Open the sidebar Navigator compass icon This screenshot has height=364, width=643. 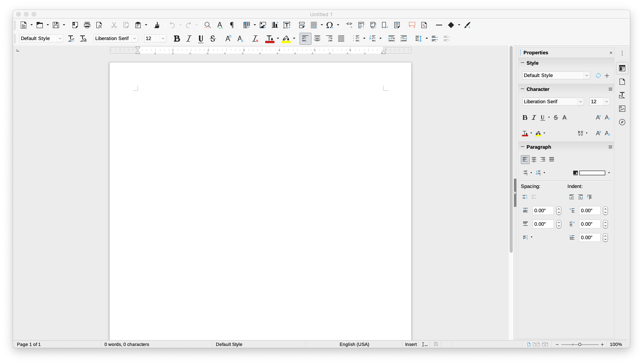(622, 122)
